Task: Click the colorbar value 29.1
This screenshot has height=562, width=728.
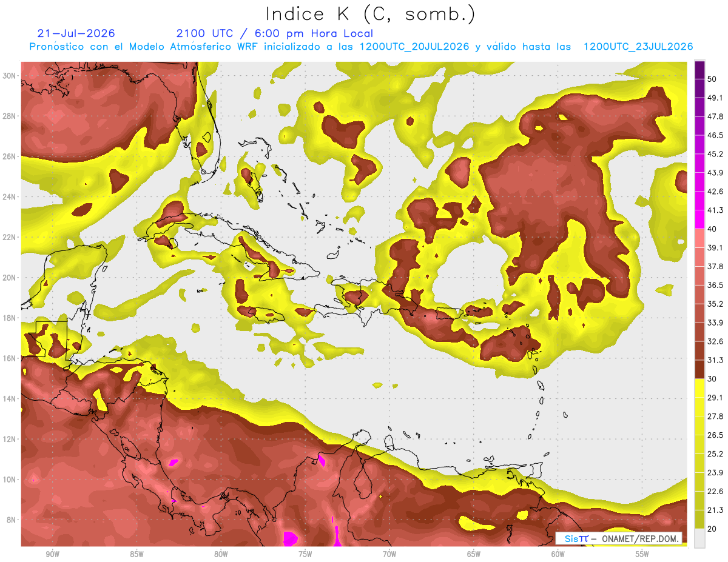Action: pos(715,397)
